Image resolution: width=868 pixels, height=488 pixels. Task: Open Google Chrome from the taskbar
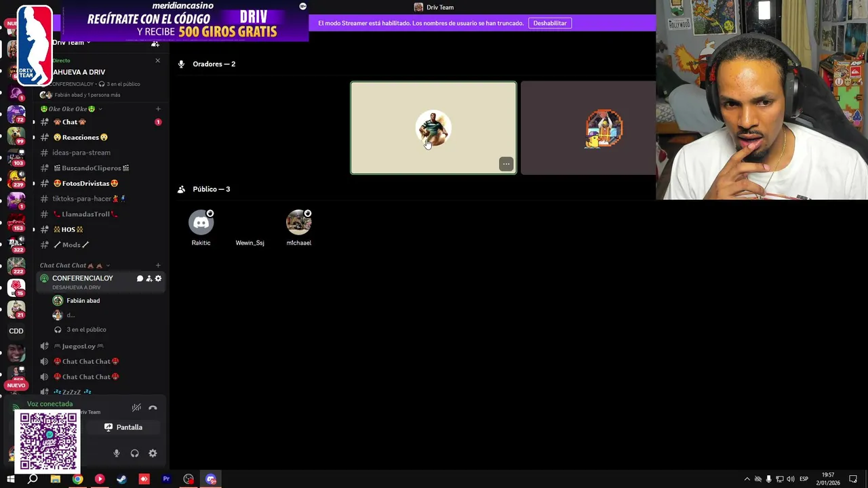(77, 479)
